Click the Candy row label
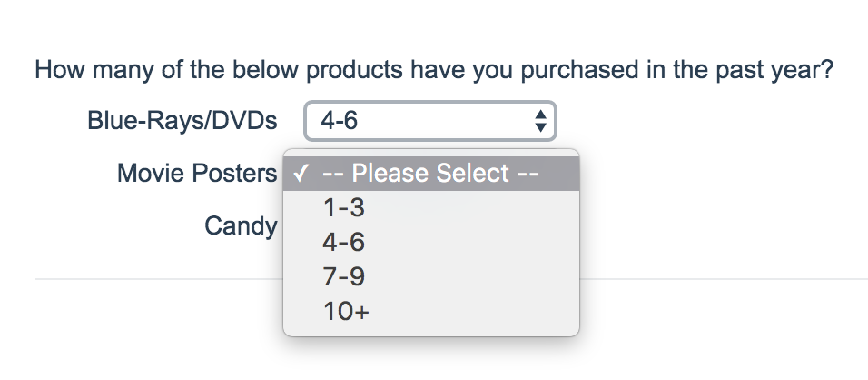Screen dimensions: 868x380 coord(240,225)
